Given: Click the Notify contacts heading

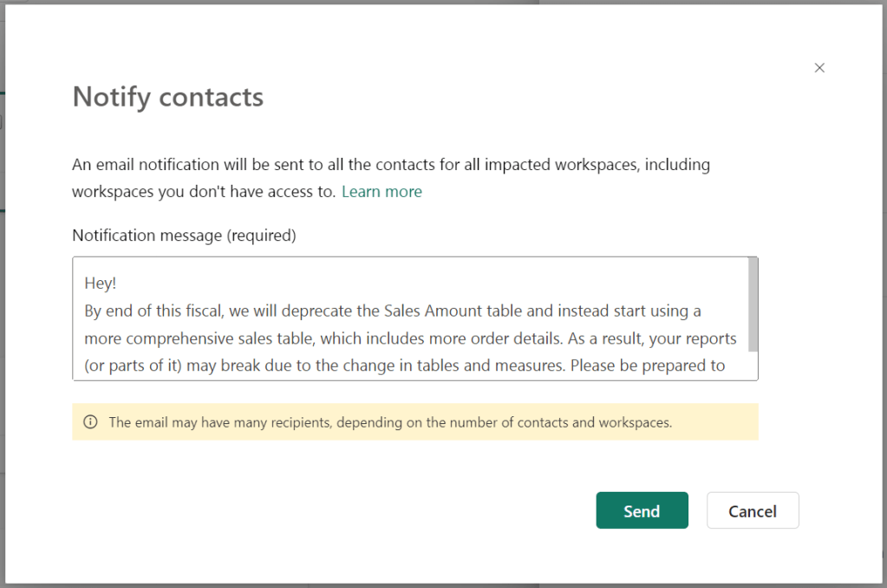Looking at the screenshot, I should 167,96.
